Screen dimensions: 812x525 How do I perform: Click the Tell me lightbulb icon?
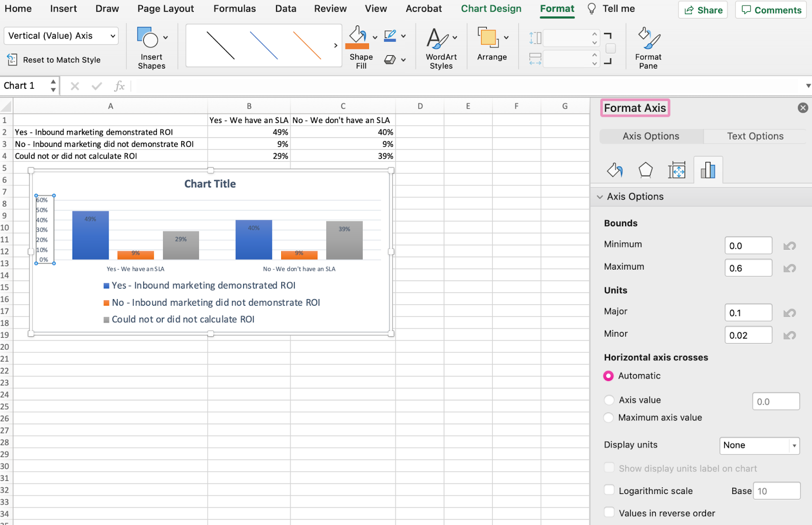pyautogui.click(x=592, y=9)
